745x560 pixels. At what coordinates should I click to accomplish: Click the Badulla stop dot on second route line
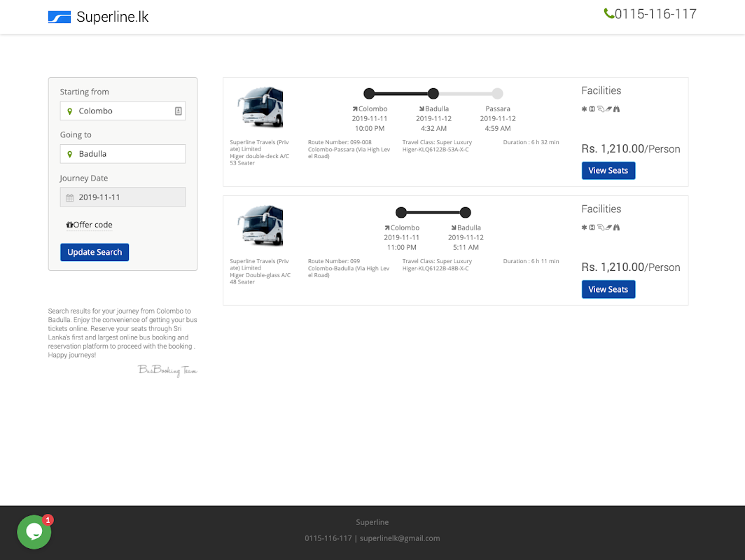(x=466, y=212)
